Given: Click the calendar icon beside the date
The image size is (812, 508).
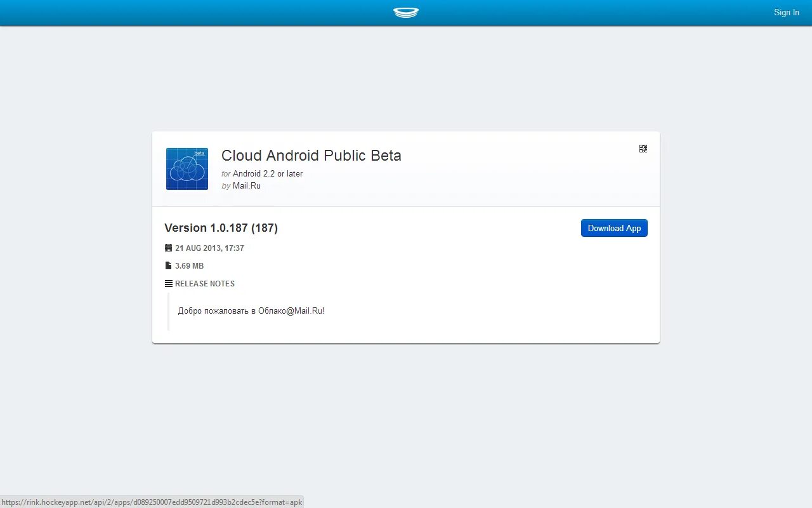Looking at the screenshot, I should [168, 248].
